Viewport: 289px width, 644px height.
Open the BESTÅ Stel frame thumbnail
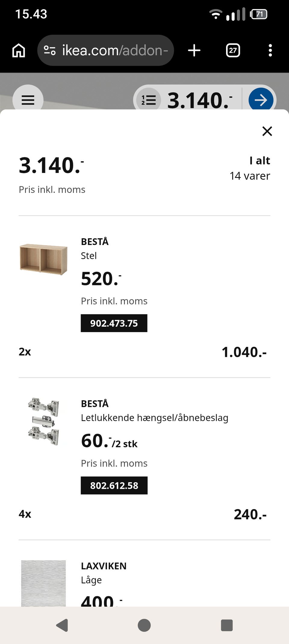click(43, 259)
